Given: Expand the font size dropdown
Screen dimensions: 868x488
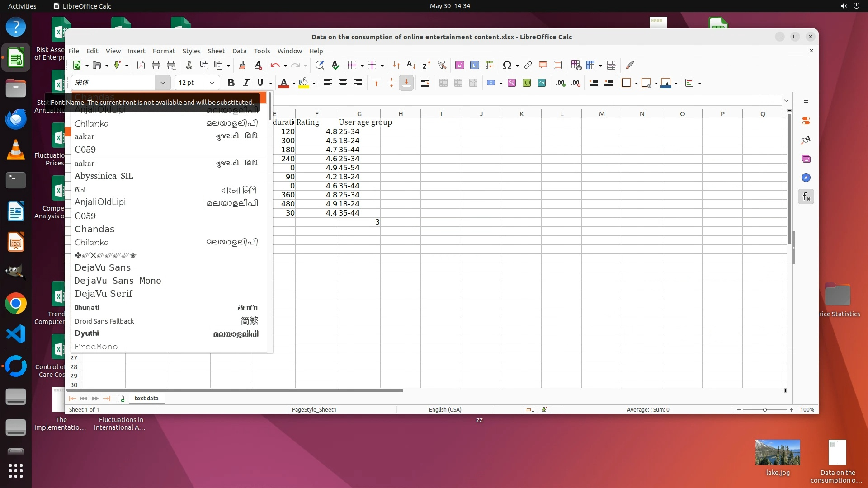Looking at the screenshot, I should point(212,83).
